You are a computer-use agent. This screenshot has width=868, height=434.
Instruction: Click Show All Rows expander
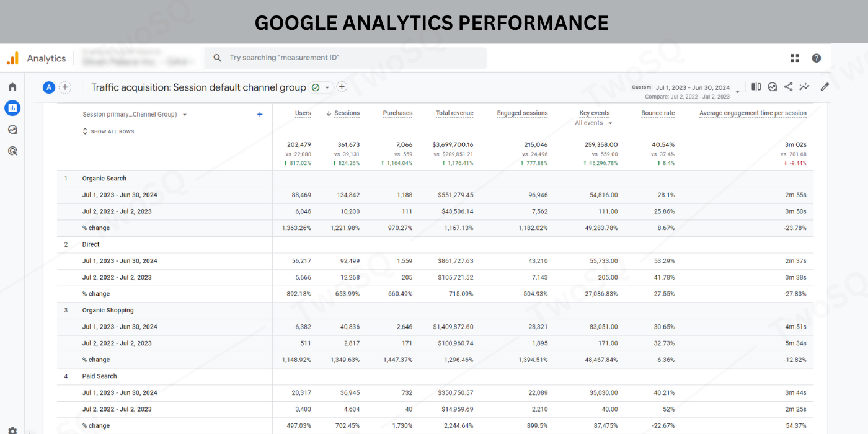coord(108,131)
